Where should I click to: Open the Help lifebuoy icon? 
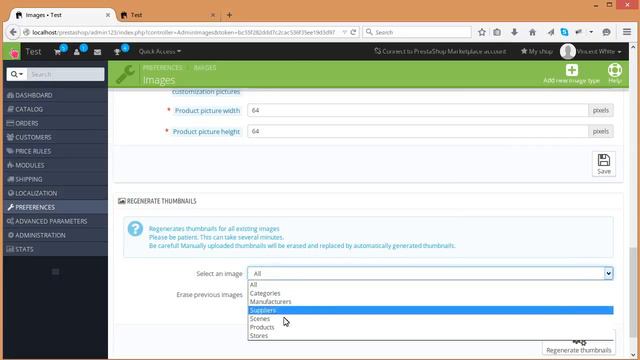tap(615, 70)
